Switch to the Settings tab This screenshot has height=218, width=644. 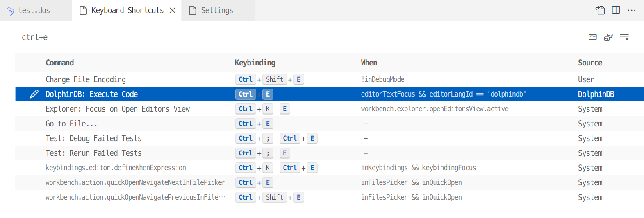(216, 10)
